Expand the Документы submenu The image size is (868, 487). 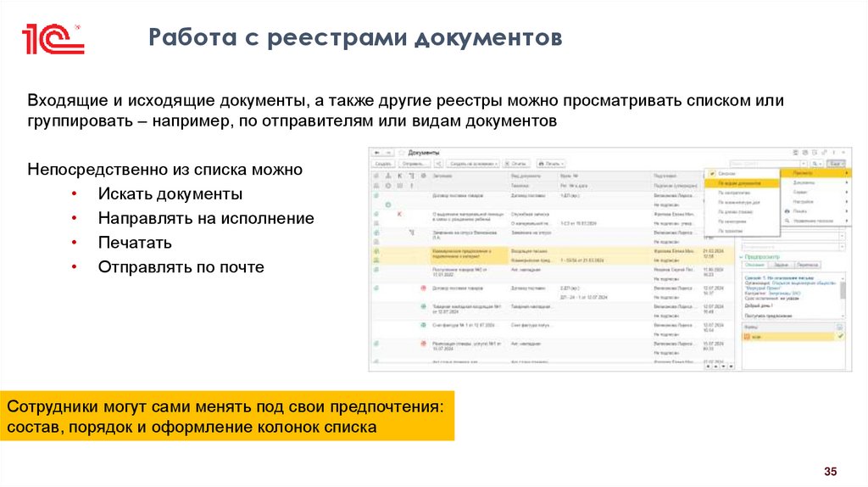pos(816,182)
